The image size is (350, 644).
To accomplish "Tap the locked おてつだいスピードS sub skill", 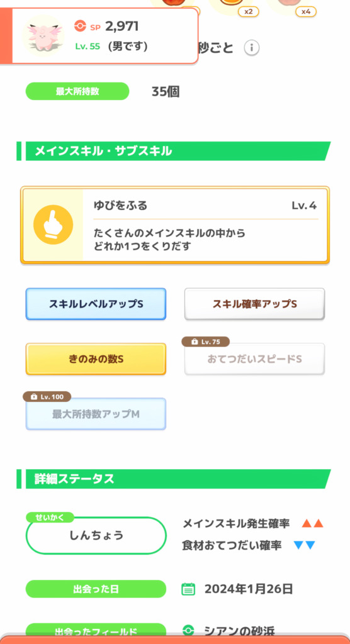I will pyautogui.click(x=254, y=359).
